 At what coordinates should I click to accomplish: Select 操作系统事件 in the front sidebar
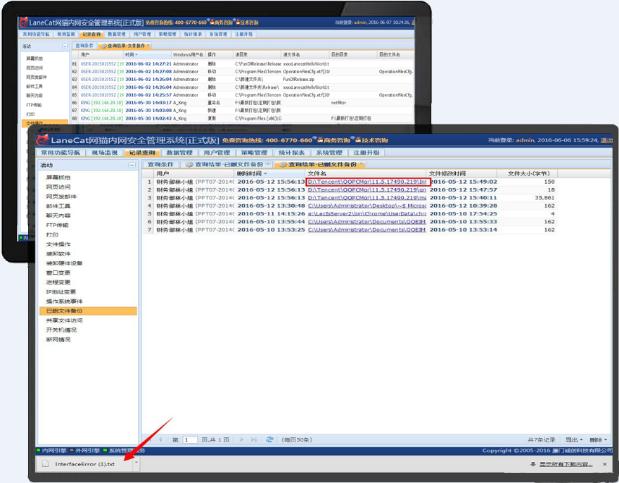click(64, 301)
